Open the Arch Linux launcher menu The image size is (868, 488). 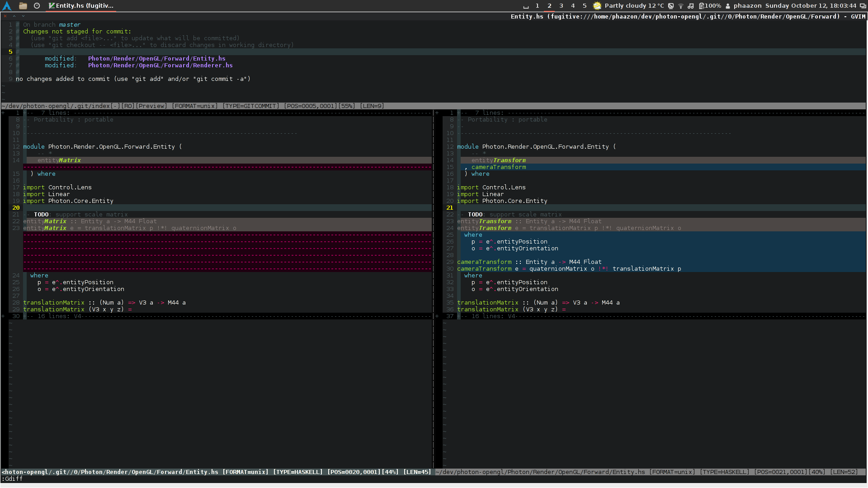coord(7,6)
